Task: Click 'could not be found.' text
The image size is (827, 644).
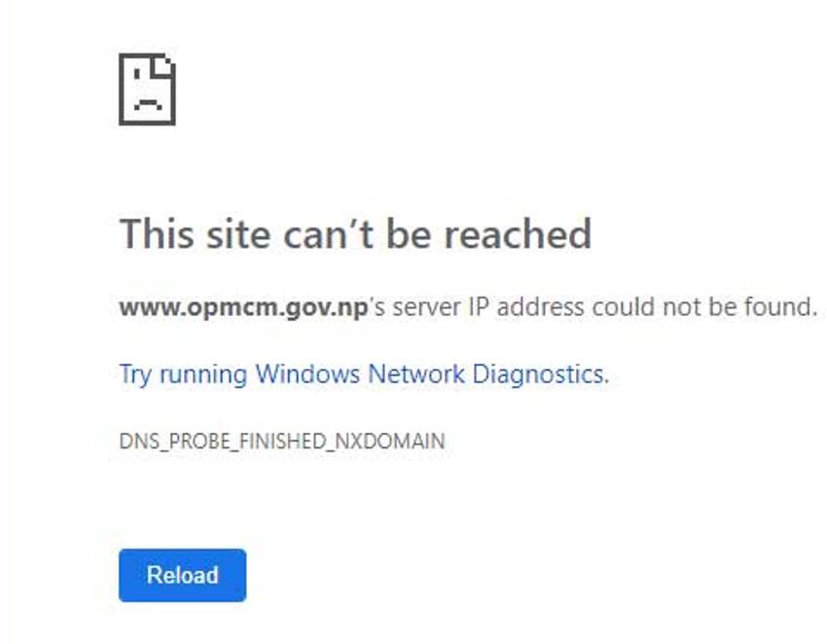Action: coord(704,307)
